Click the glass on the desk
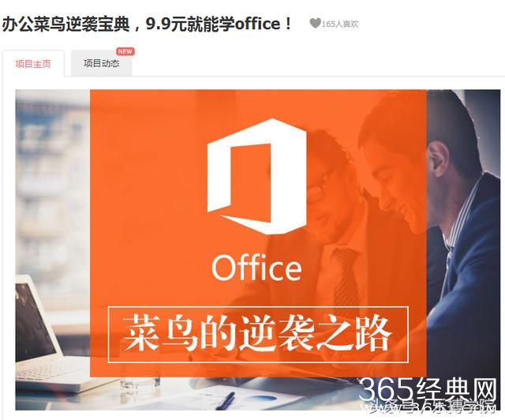The width and height of the screenshot is (505, 420). [140, 385]
